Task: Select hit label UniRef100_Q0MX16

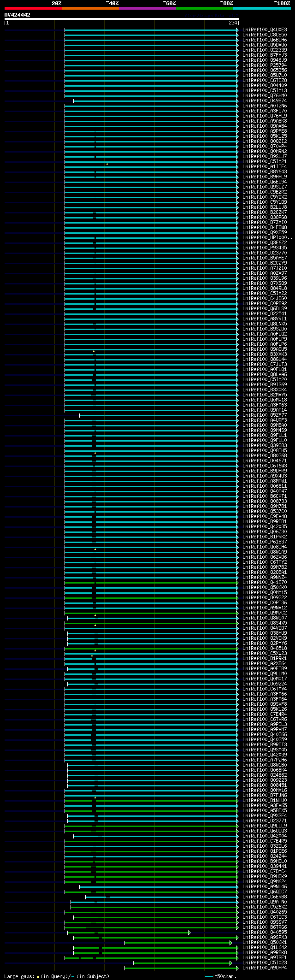Action: tap(265, 790)
